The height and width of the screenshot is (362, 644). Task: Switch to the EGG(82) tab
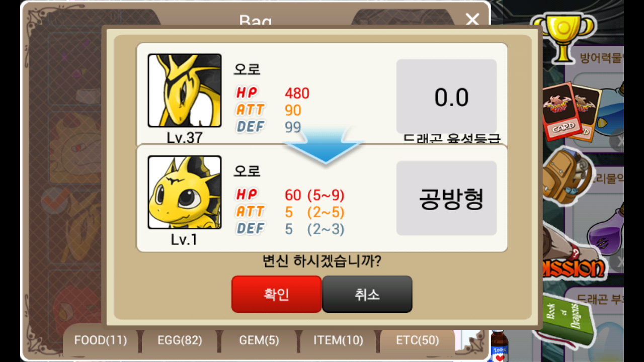(180, 340)
